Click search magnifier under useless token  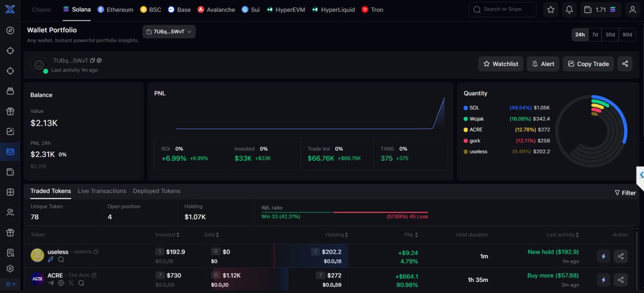pyautogui.click(x=61, y=260)
